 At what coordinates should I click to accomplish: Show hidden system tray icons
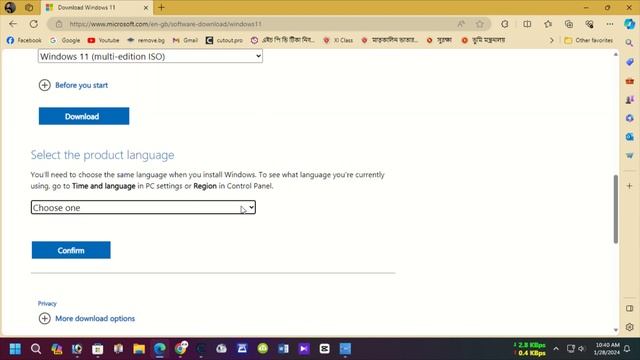[x=556, y=349]
